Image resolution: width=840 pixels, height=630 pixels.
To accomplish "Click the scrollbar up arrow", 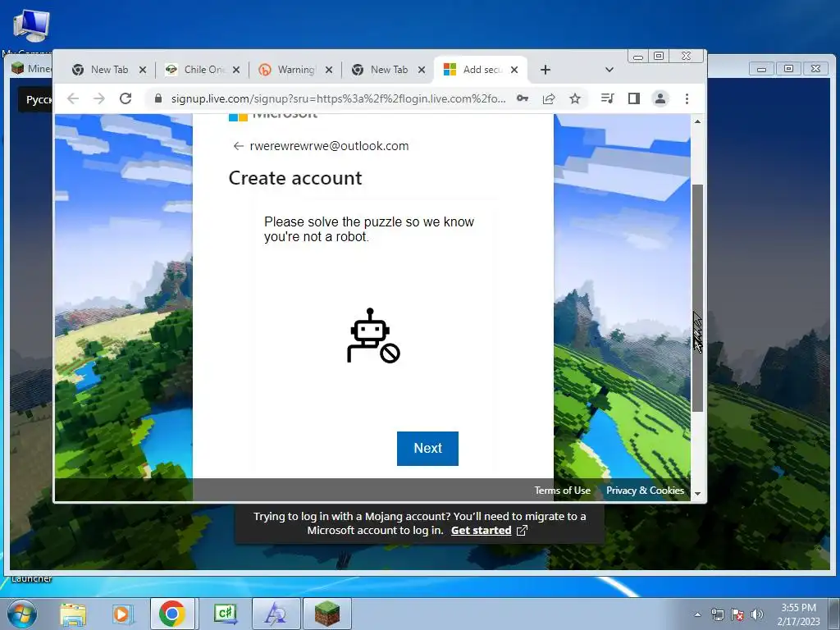I will point(697,121).
